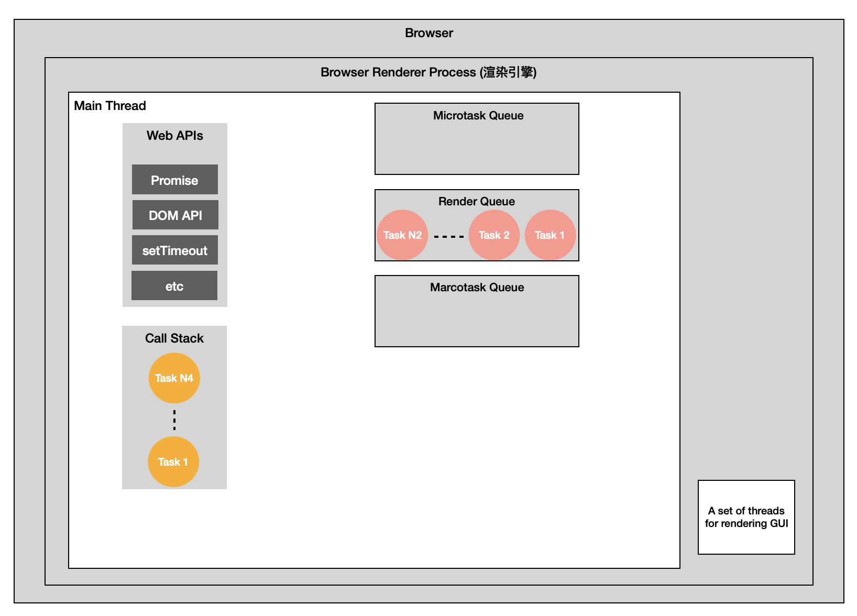Click the Browser title at top
857x616 pixels.
(x=429, y=33)
